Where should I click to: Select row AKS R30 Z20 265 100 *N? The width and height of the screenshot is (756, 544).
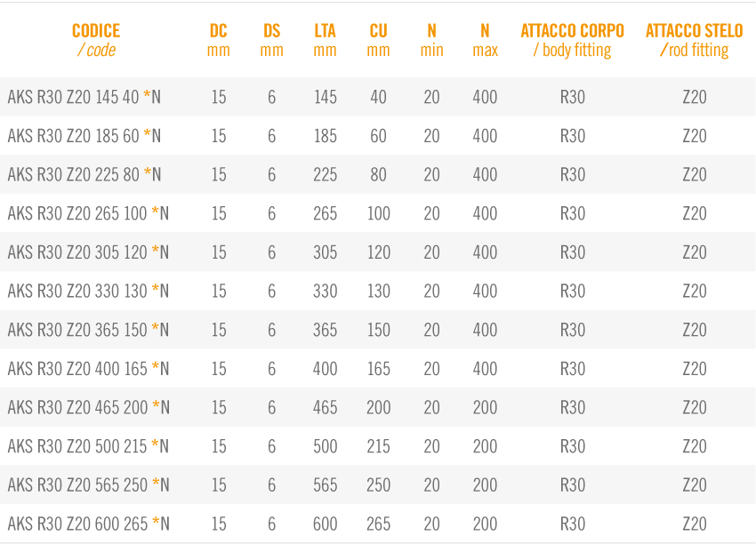click(x=88, y=213)
